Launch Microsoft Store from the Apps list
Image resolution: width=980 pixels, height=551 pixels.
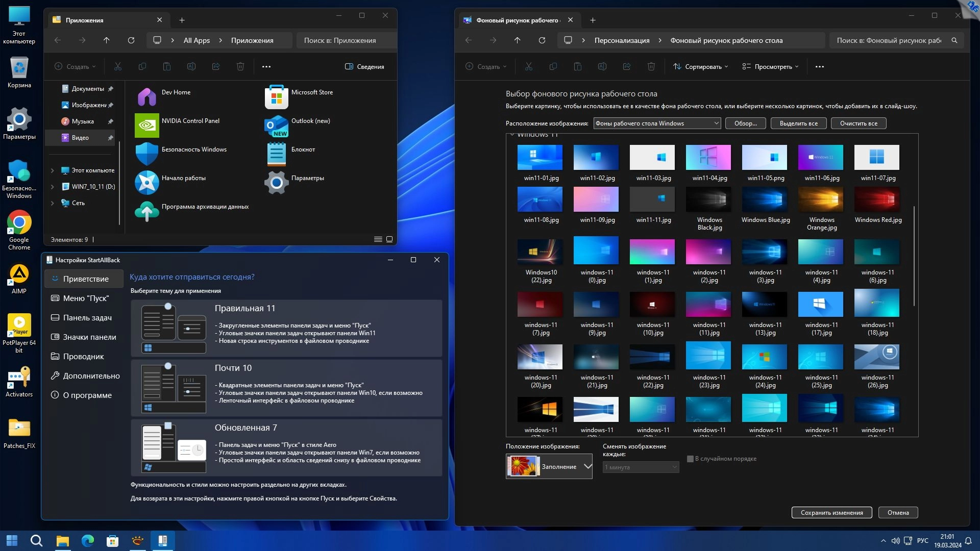click(276, 97)
